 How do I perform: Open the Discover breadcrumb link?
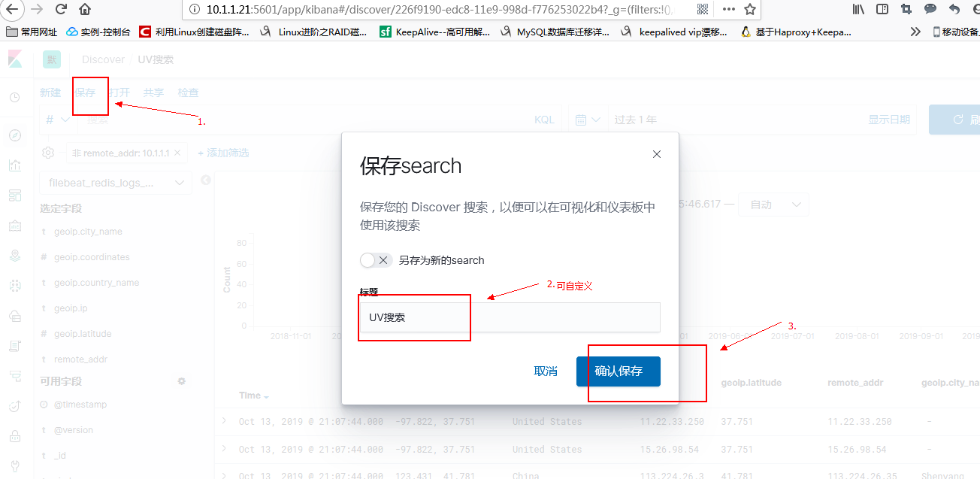[x=103, y=59]
